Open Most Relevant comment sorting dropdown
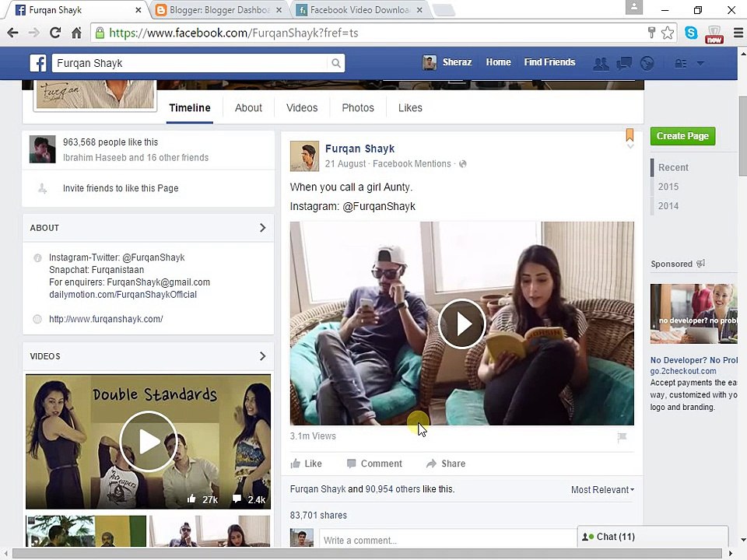 point(602,489)
